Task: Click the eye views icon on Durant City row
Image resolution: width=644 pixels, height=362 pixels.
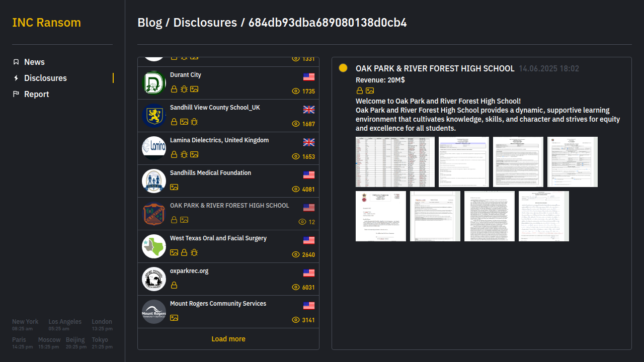Action: tap(296, 92)
